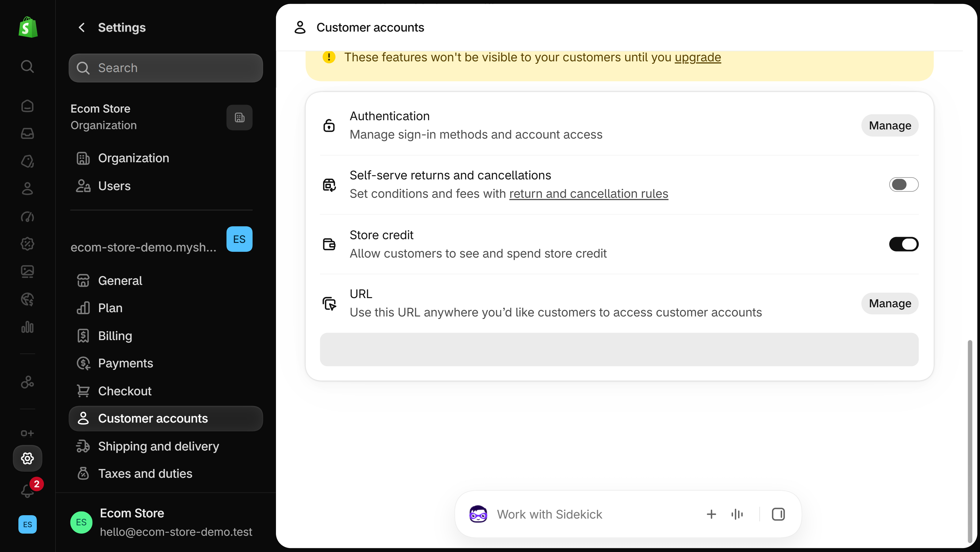Open Analytics bar chart icon

pyautogui.click(x=27, y=327)
